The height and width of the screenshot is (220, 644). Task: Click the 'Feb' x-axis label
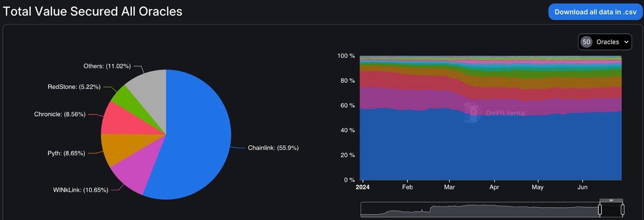(x=408, y=187)
